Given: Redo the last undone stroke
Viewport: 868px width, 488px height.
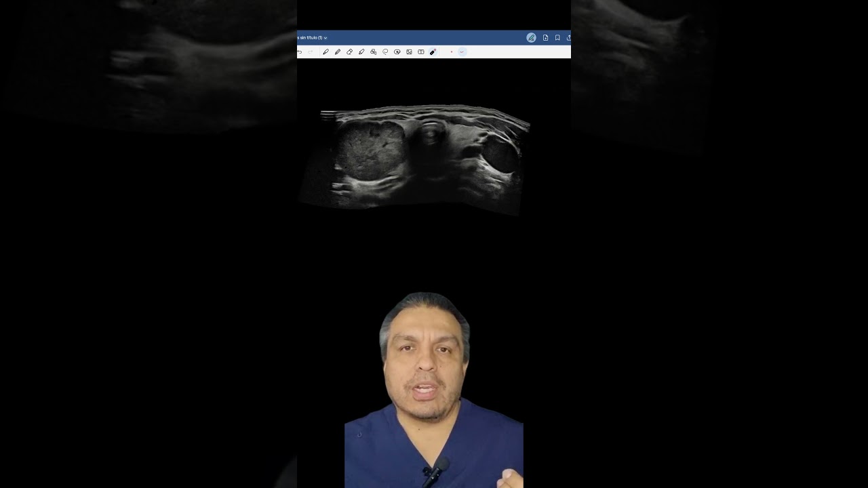Looking at the screenshot, I should [x=311, y=52].
